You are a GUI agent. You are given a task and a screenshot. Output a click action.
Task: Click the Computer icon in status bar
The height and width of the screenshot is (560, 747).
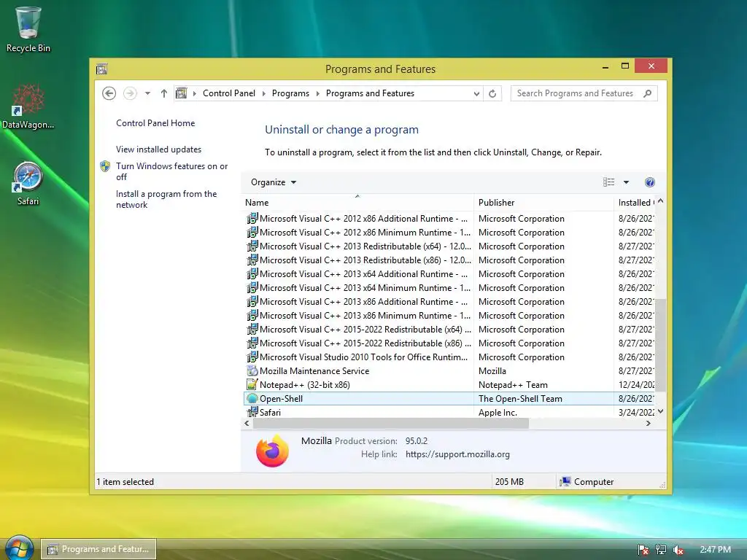coord(565,481)
